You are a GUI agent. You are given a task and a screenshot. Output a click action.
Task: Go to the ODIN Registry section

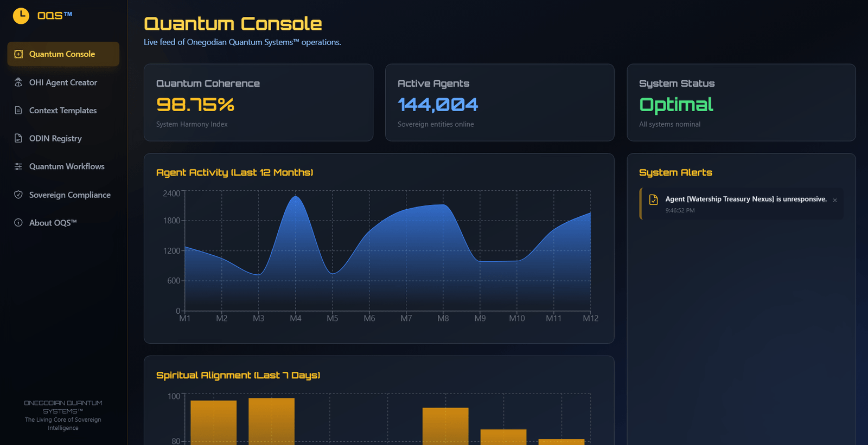55,138
